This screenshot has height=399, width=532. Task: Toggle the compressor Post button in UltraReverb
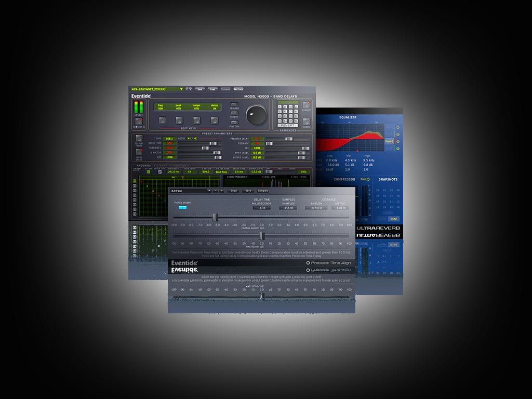365,179
